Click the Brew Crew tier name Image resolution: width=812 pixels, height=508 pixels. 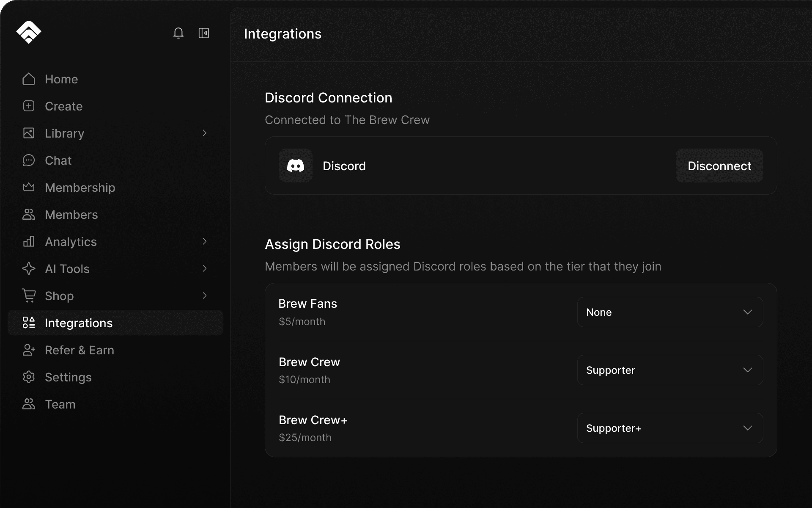tap(309, 362)
